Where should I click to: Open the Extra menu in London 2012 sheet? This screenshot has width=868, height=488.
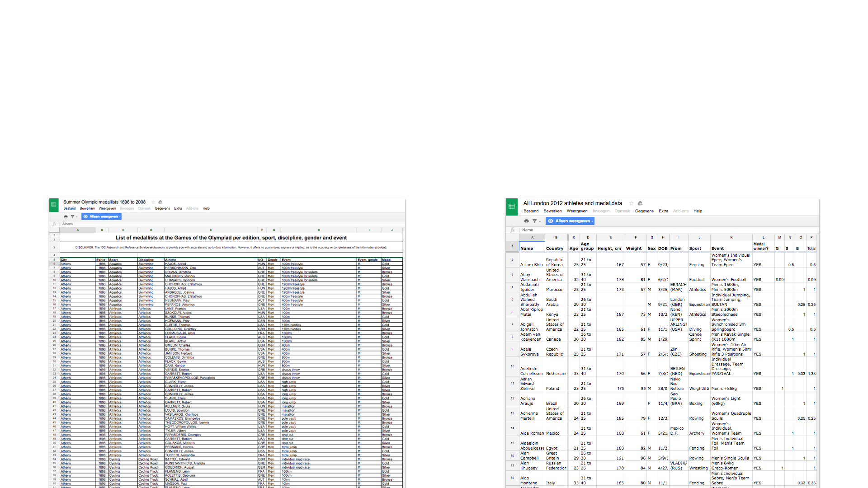pos(663,211)
